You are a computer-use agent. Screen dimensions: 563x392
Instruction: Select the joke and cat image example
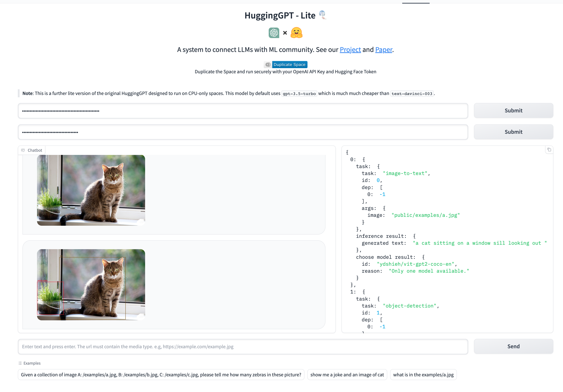(x=347, y=375)
